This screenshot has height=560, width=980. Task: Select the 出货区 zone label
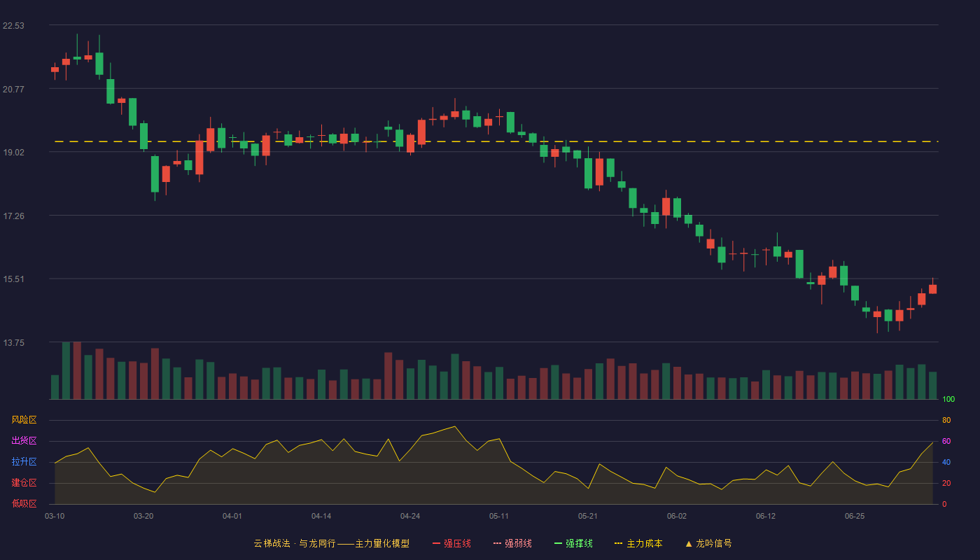pyautogui.click(x=24, y=441)
